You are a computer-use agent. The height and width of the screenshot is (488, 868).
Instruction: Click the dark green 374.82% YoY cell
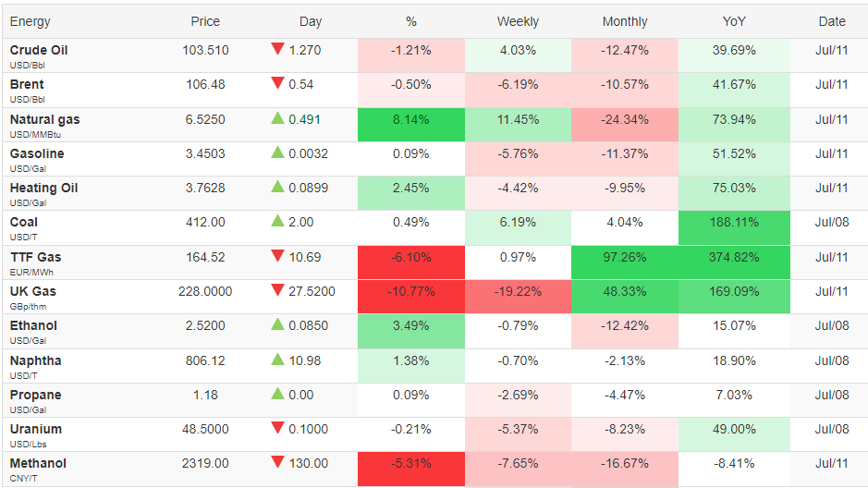(734, 262)
